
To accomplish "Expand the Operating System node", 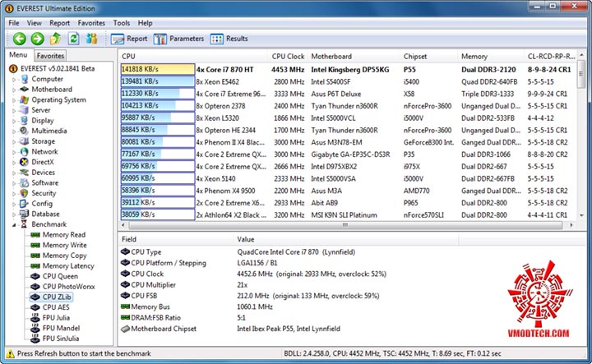I will coord(14,100).
